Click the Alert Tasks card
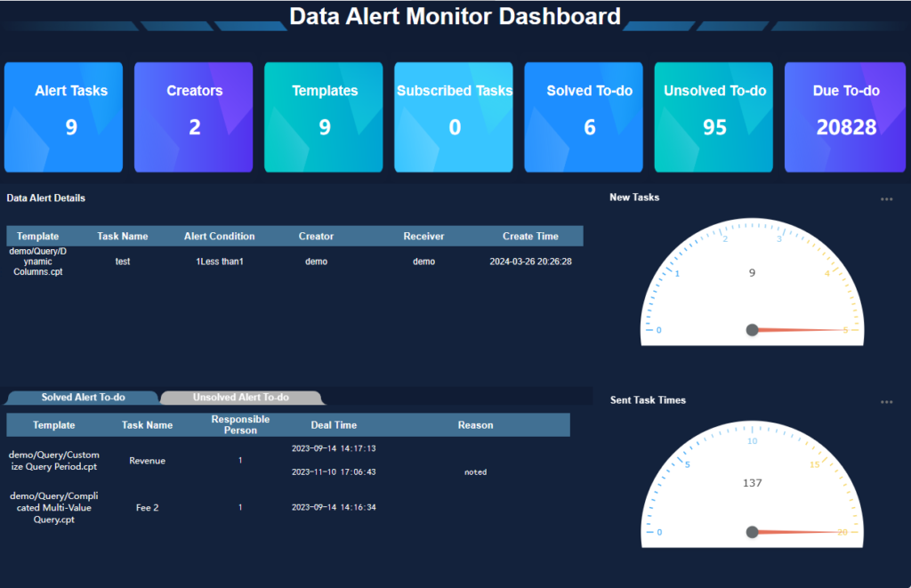This screenshot has height=588, width=911. pos(71,117)
